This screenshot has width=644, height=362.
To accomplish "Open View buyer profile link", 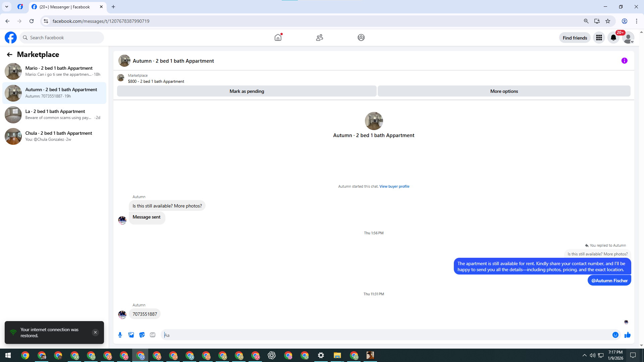I will 394,186.
